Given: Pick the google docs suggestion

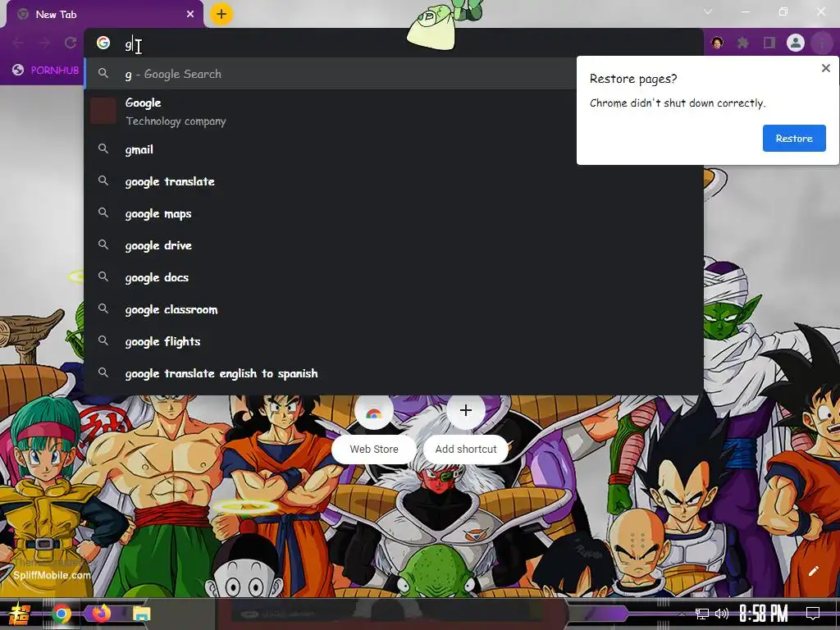Looking at the screenshot, I should pos(393,277).
